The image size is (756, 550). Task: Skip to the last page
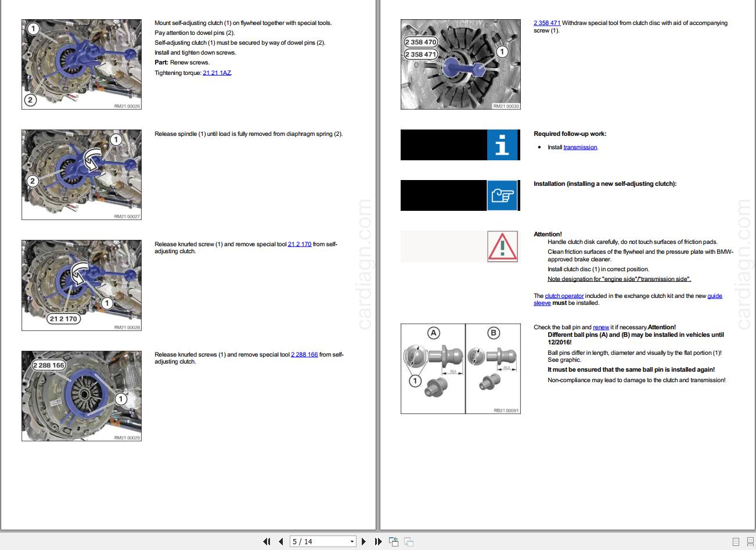click(x=378, y=541)
